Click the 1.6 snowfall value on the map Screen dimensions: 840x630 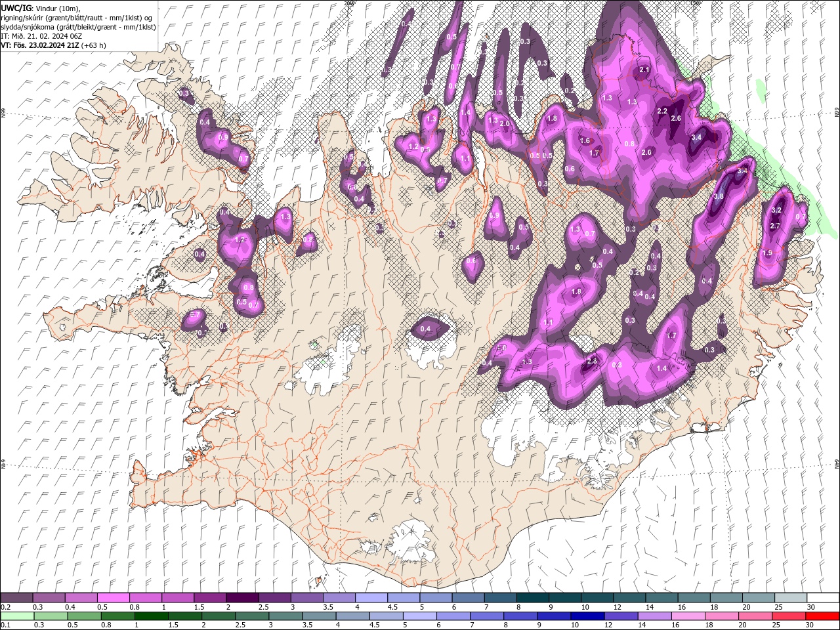point(585,140)
